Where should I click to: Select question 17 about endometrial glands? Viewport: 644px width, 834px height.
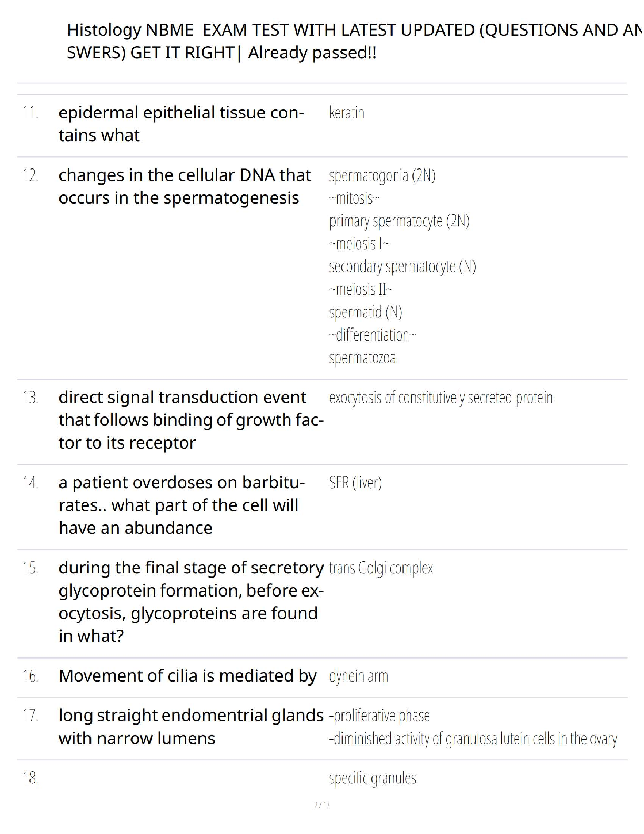pyautogui.click(x=191, y=727)
